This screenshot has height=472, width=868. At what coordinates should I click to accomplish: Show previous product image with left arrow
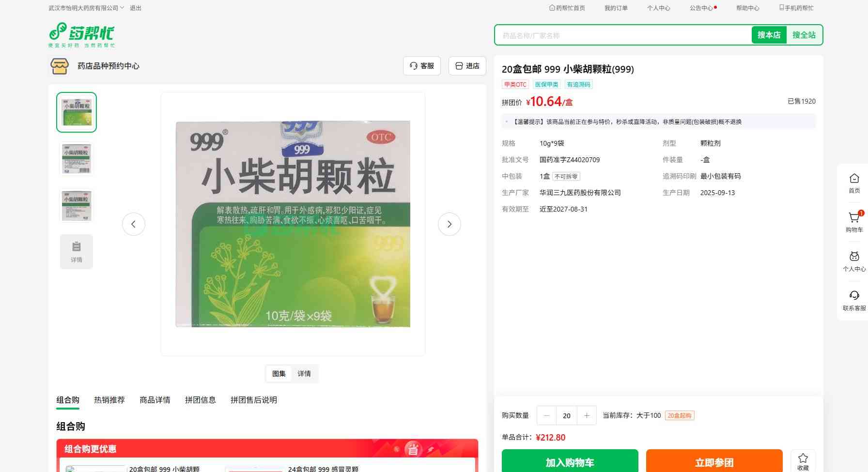(x=134, y=224)
